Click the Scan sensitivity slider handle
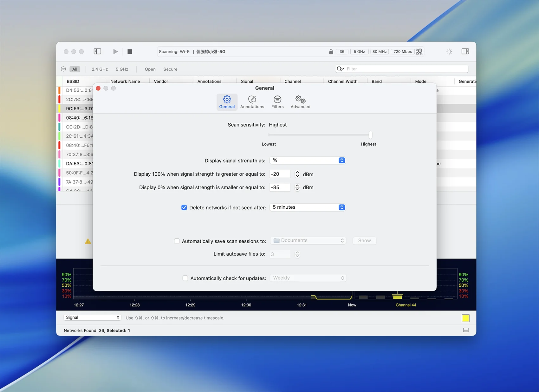539x392 pixels. [x=370, y=135]
